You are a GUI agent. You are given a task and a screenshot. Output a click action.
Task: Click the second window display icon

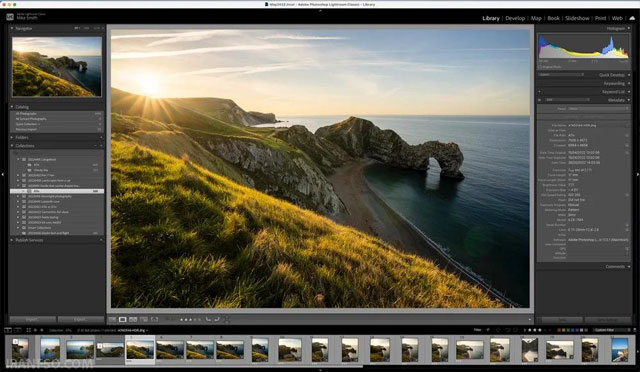(18, 330)
